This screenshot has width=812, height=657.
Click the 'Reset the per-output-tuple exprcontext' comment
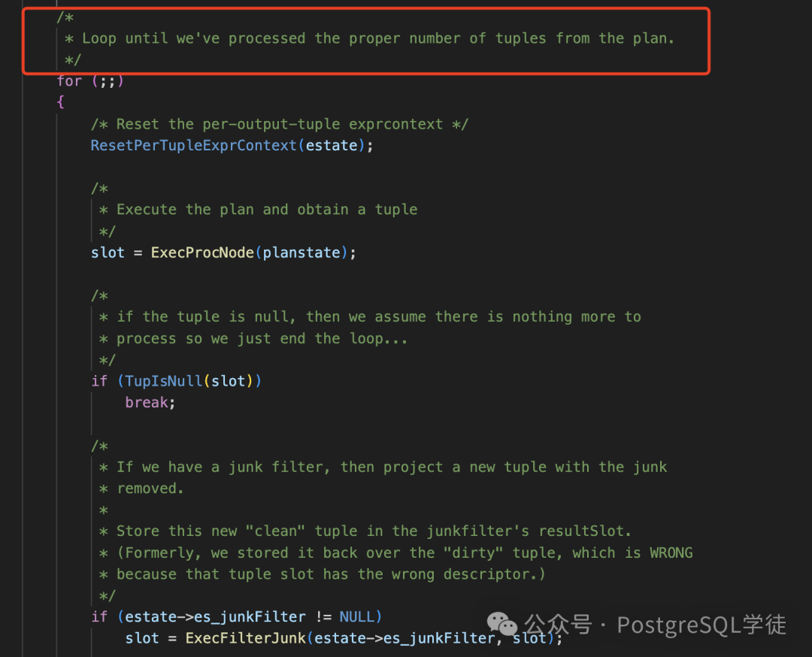(x=280, y=124)
